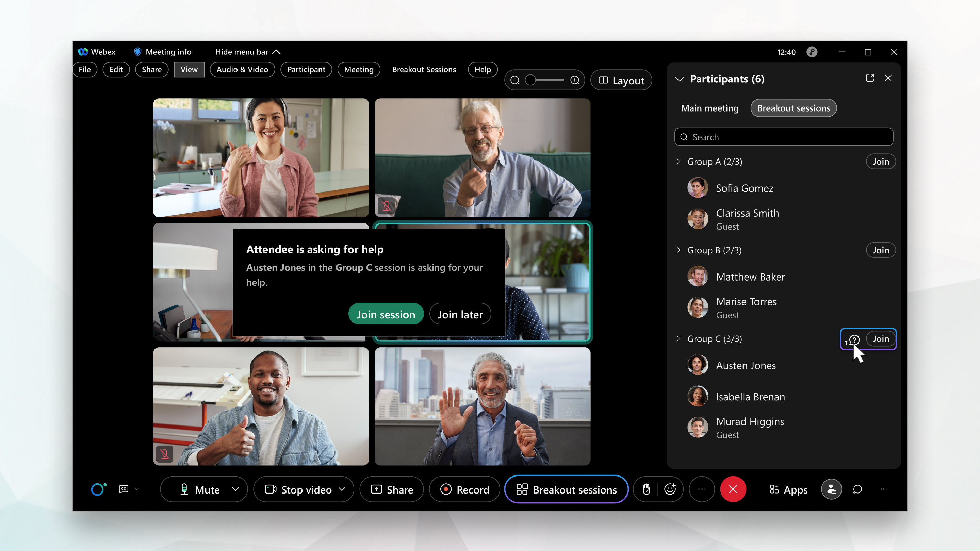This screenshot has width=980, height=551.
Task: Open the Audio & Video menu
Action: click(242, 69)
